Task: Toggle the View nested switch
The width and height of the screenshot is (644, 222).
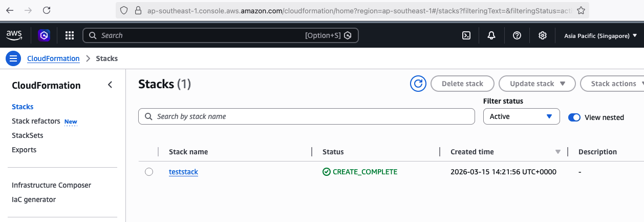Action: [x=574, y=117]
